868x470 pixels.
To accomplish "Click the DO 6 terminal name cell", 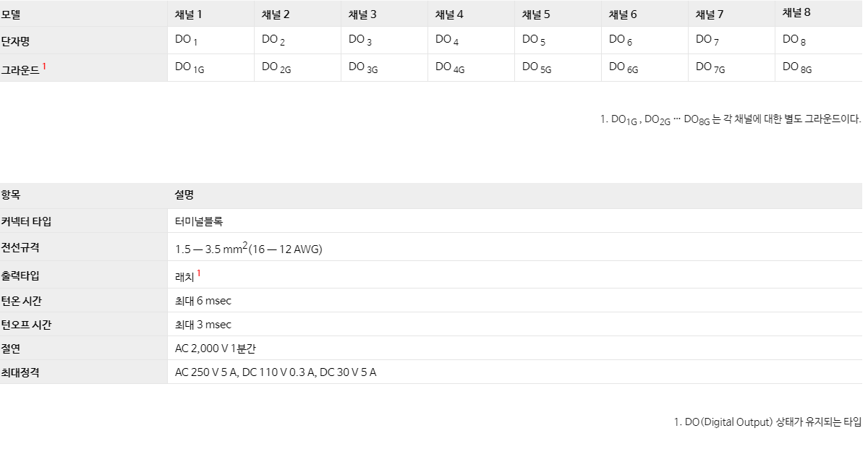I will coord(621,40).
